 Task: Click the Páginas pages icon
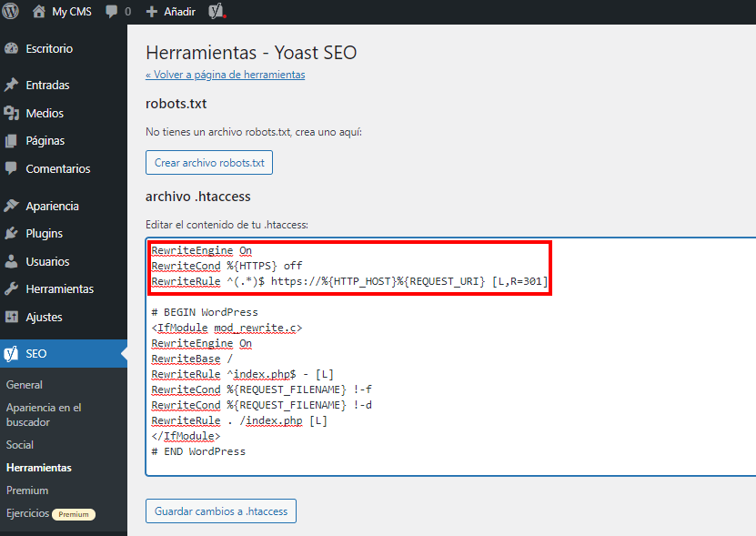coord(12,141)
